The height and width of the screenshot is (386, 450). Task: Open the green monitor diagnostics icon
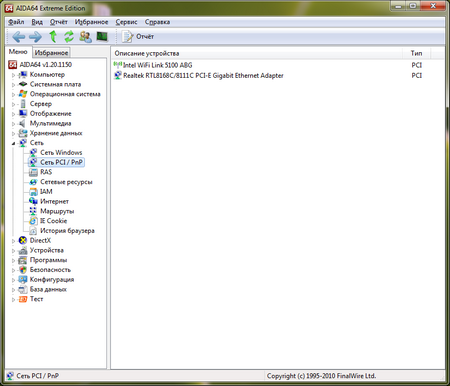102,36
